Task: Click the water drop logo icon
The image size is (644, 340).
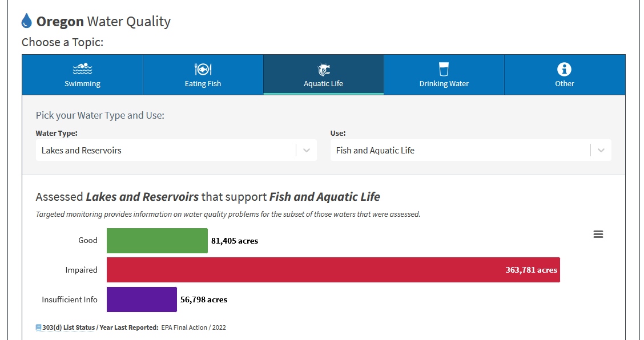Action: [27, 22]
